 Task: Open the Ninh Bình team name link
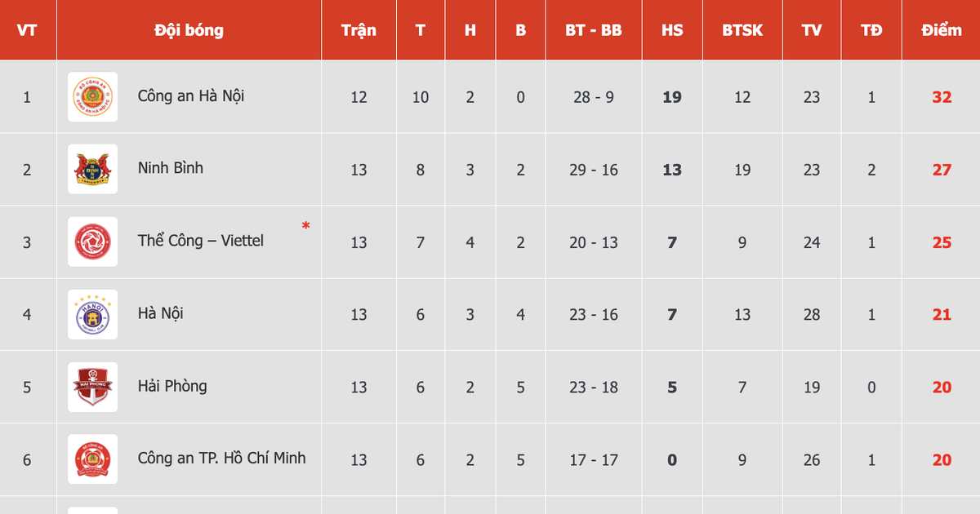point(171,168)
